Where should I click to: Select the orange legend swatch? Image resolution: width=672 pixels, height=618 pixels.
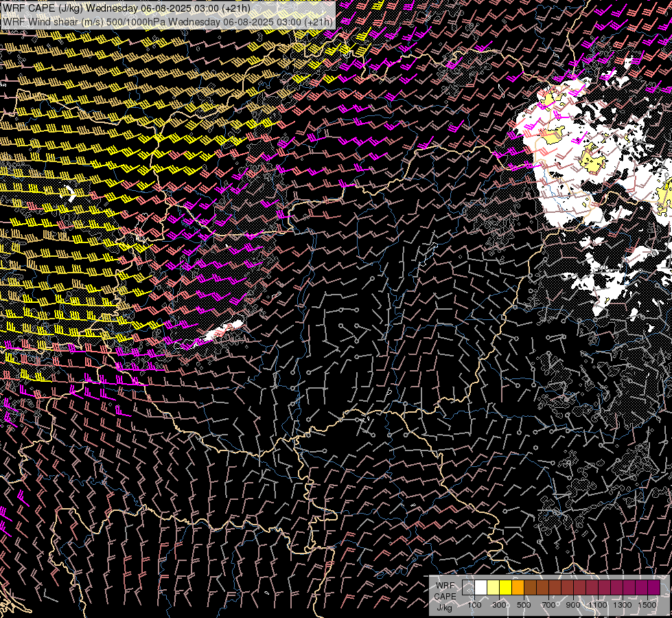[518, 587]
